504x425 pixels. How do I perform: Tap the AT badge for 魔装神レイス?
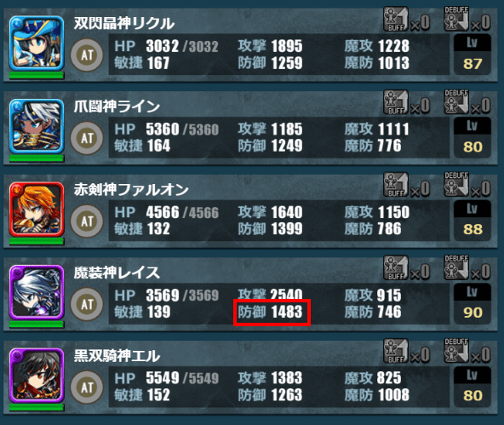(x=87, y=304)
